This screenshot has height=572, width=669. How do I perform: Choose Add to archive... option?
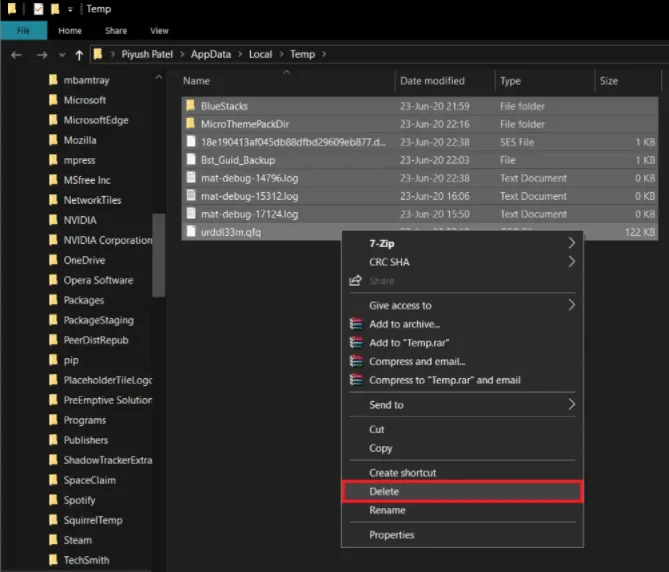coord(462,324)
